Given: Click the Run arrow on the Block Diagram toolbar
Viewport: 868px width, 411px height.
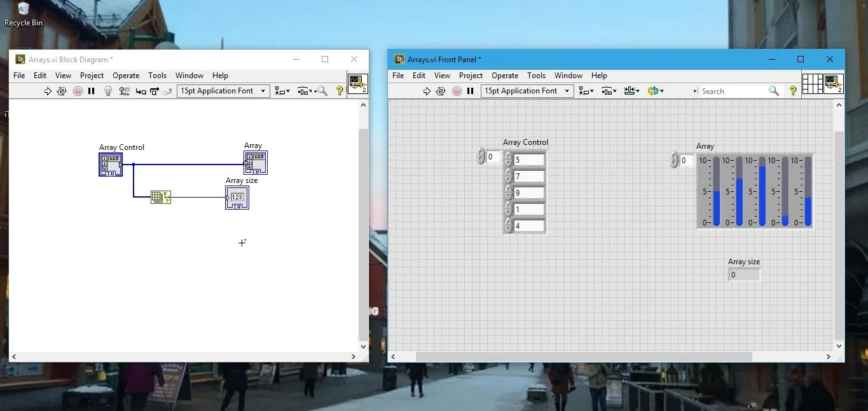Looking at the screenshot, I should click(48, 91).
